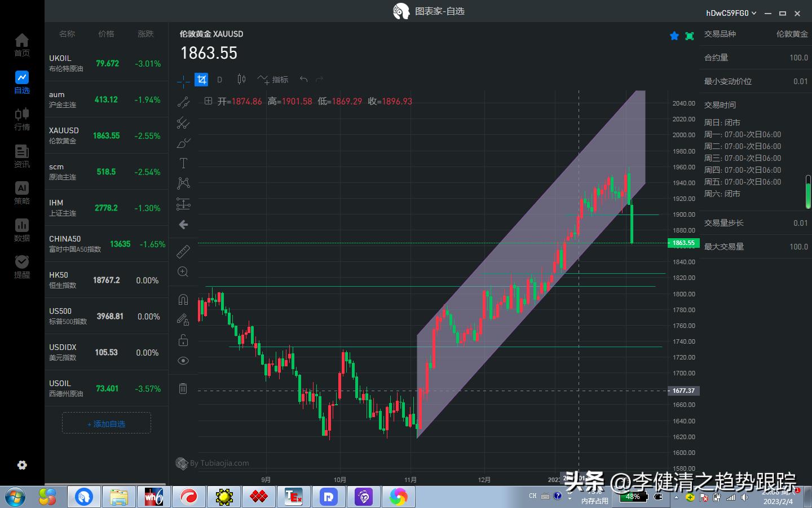Open the colorful pinwheel app on taskbar
This screenshot has height=508, width=812.
click(x=399, y=497)
